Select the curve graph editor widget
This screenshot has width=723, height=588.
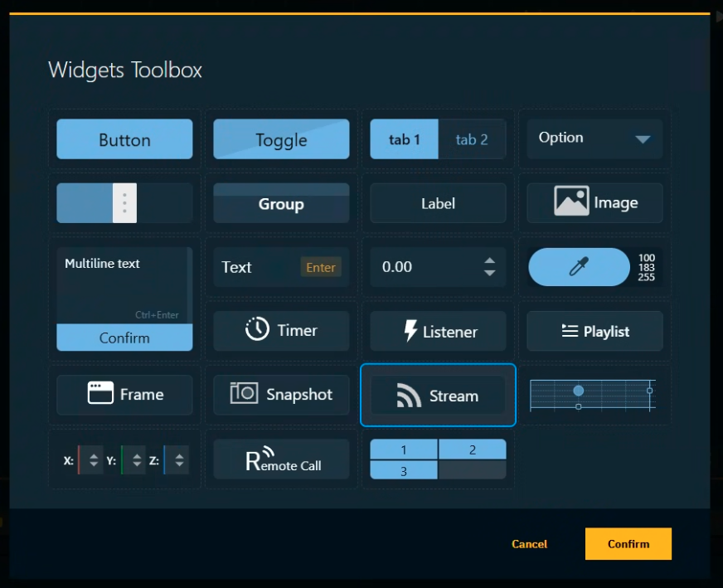(593, 396)
